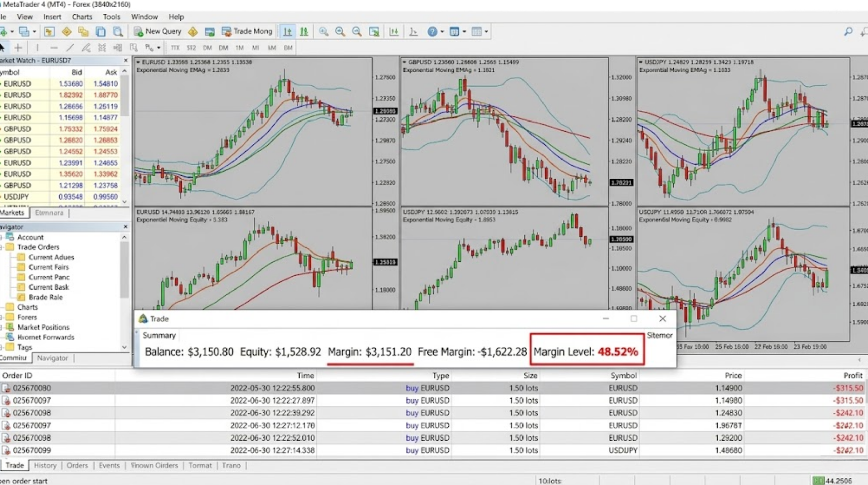Toggle the green candlestick chart mode
Screen dimensions: 868x485
point(304,32)
